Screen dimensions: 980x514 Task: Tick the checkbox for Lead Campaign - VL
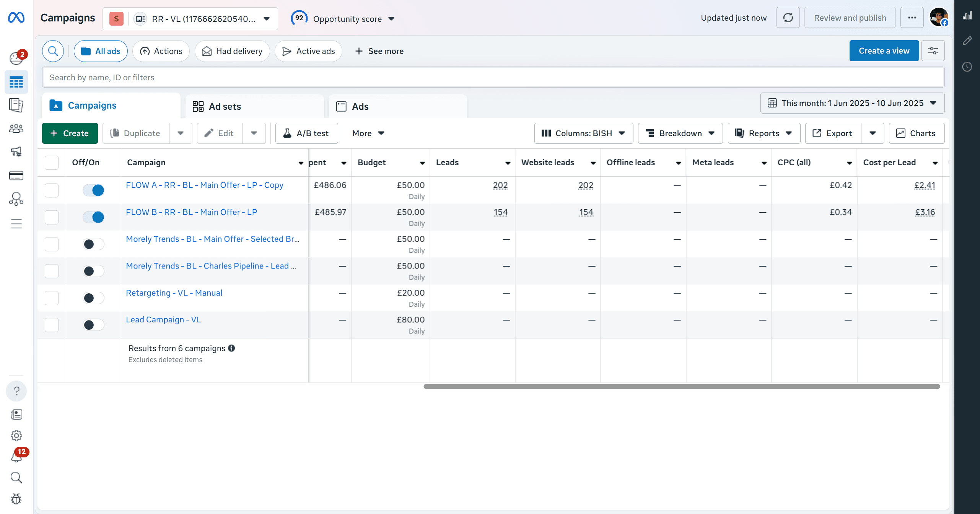(x=52, y=325)
